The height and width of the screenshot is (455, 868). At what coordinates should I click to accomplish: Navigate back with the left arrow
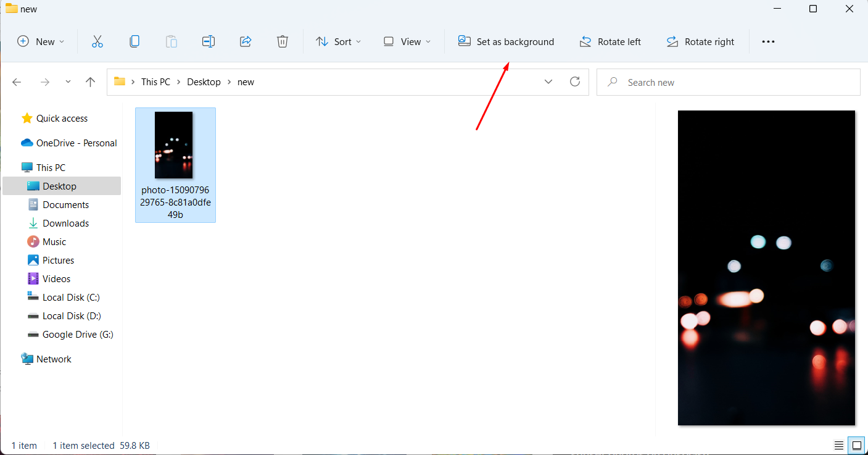(17, 82)
